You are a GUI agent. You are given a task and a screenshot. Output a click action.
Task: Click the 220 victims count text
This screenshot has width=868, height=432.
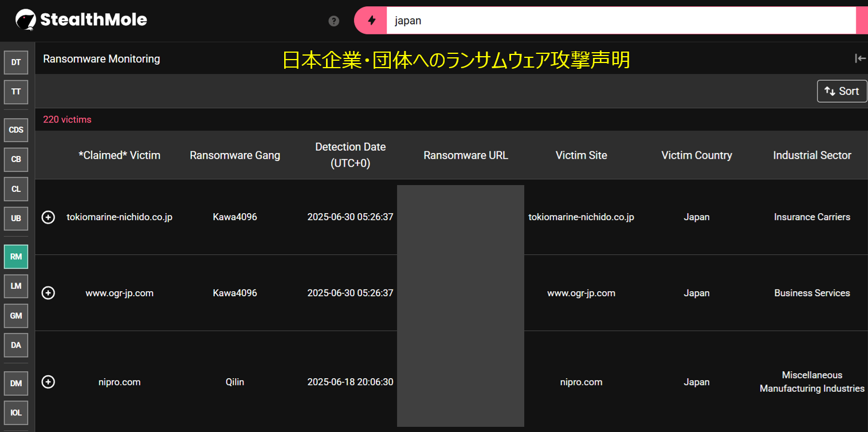pyautogui.click(x=67, y=120)
